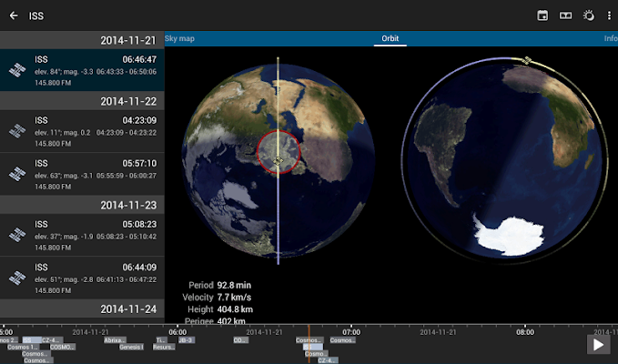Click the Height 404.8 km value

pyautogui.click(x=235, y=309)
